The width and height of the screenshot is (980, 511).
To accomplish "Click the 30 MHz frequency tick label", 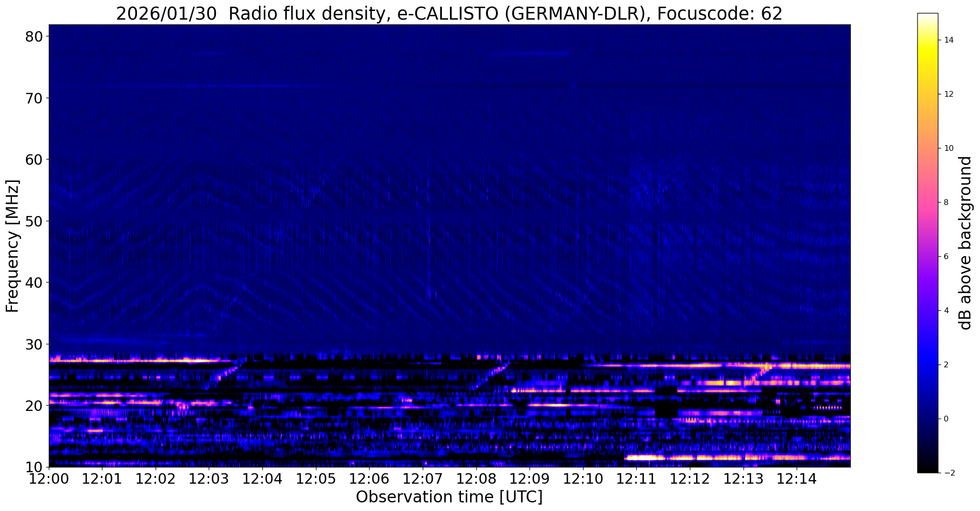I will [x=34, y=344].
